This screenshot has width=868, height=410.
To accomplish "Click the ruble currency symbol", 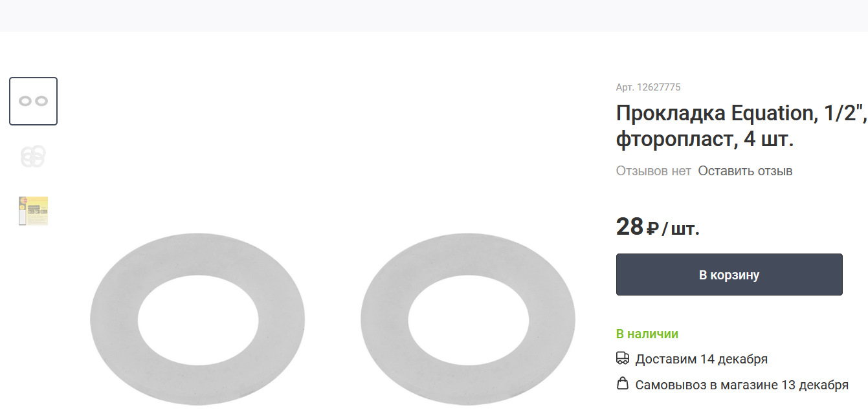I will point(652,228).
